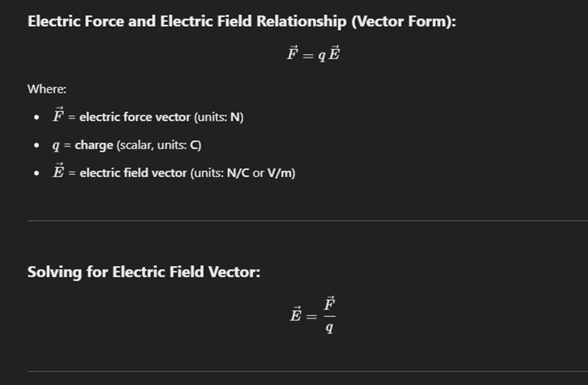This screenshot has height=385, width=588.
Task: Click the "(scalar, units: C)" text
Action: pos(159,145)
